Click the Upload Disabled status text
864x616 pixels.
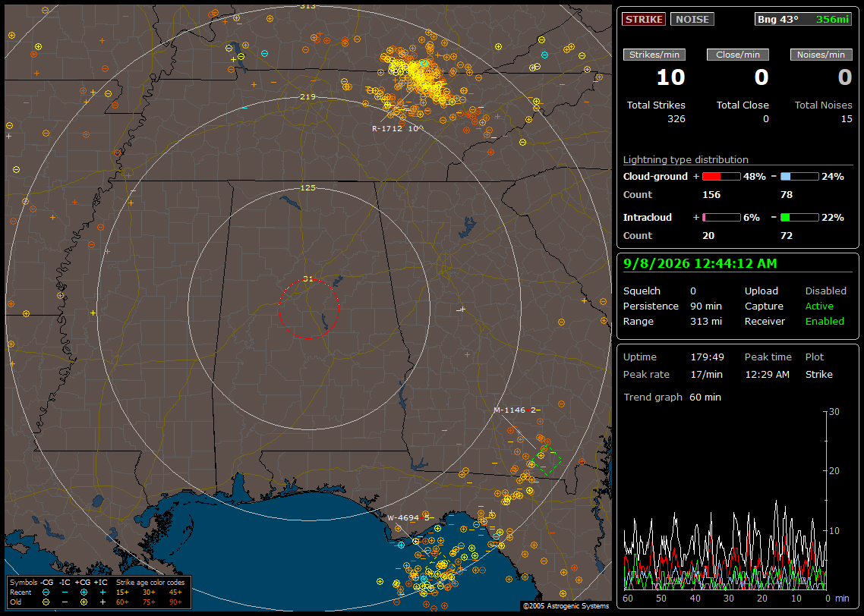[x=825, y=291]
